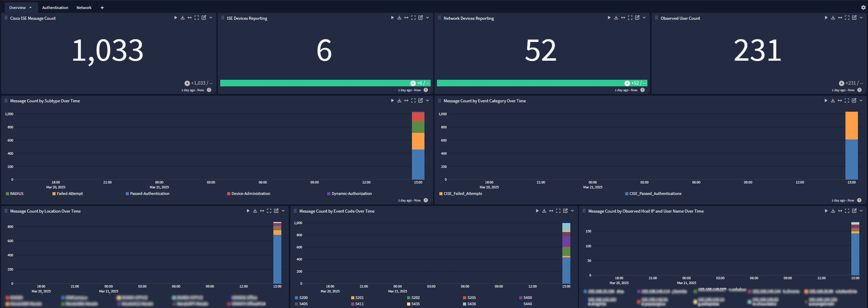Open Cisco ISE Message Count widget actions menu
This screenshot has height=308, width=868.
point(211,18)
